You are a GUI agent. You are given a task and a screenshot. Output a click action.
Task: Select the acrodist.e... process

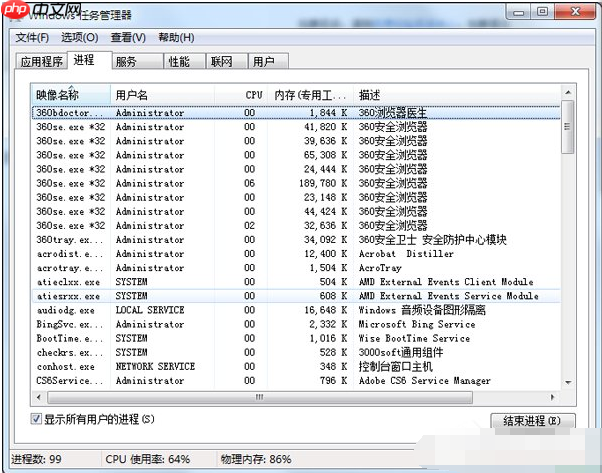click(296, 254)
